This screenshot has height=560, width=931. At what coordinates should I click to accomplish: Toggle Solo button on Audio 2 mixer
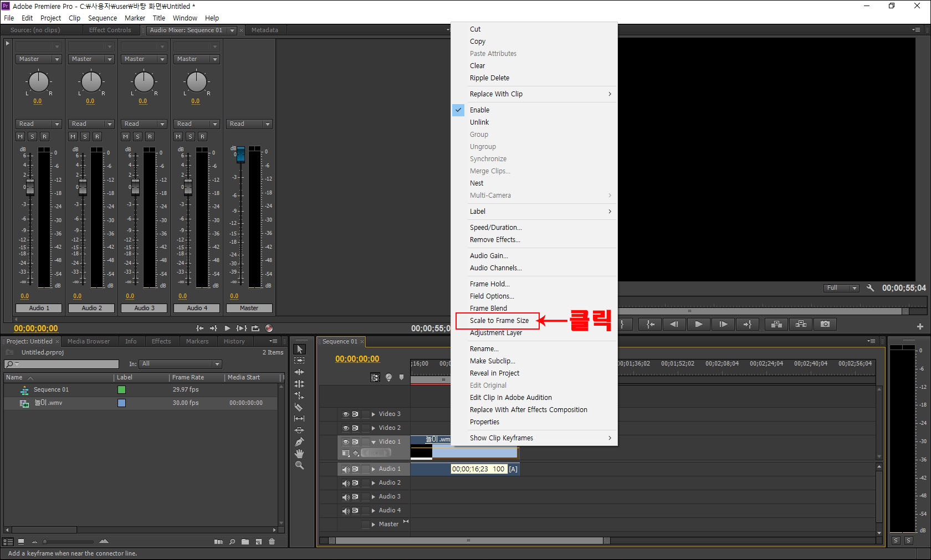(85, 136)
